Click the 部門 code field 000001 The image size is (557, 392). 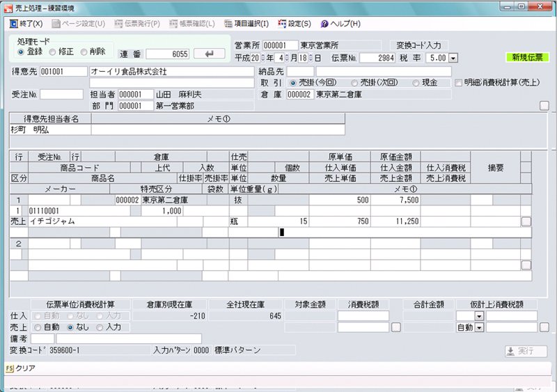tap(136, 106)
